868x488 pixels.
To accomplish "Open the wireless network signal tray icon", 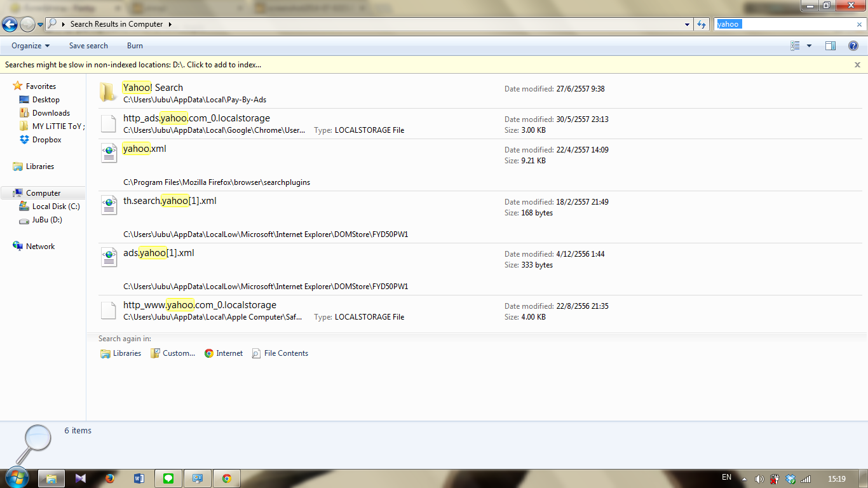I will (x=806, y=478).
